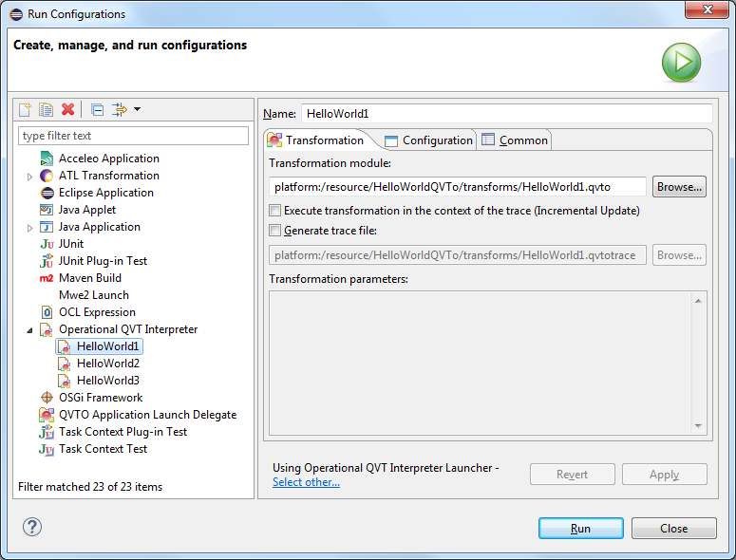Click scroll down arrow in Transformation parameters

pyautogui.click(x=698, y=426)
